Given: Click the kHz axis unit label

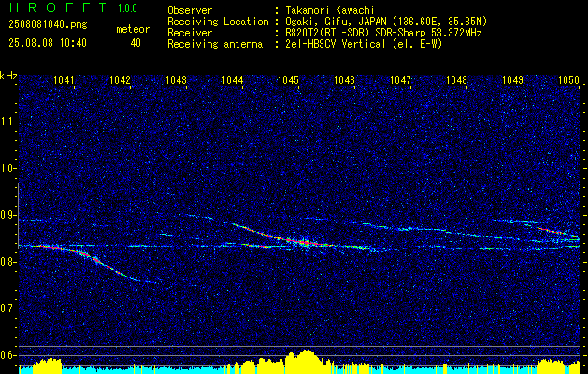Looking at the screenshot, I should 8,76.
